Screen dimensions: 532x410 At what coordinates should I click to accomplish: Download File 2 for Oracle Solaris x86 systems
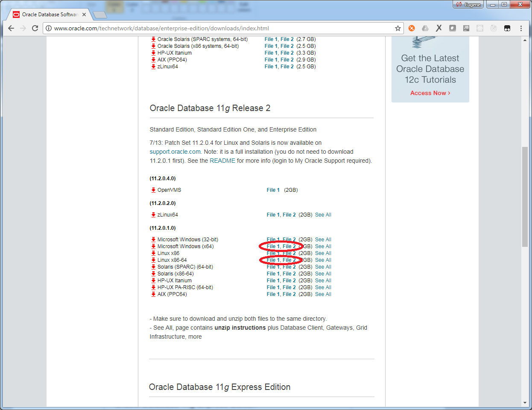tap(287, 46)
